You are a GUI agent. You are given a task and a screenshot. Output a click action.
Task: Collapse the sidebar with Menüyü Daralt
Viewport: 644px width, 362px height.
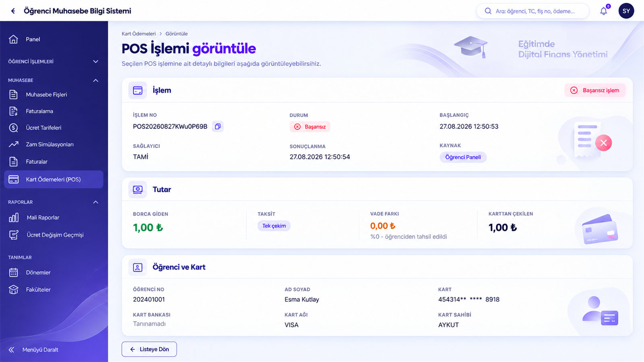34,350
